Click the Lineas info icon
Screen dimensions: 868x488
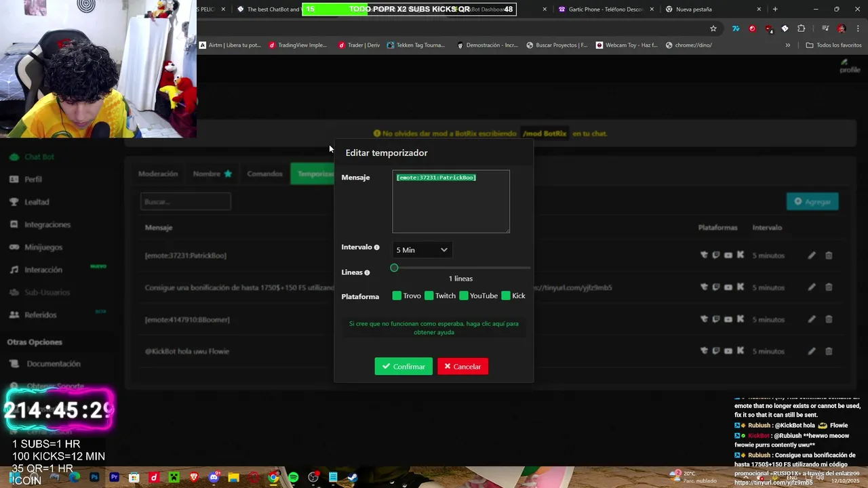coord(367,272)
